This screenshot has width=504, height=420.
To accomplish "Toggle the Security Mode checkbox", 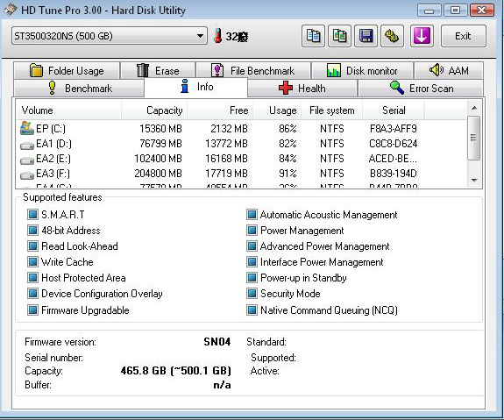I will tap(252, 293).
